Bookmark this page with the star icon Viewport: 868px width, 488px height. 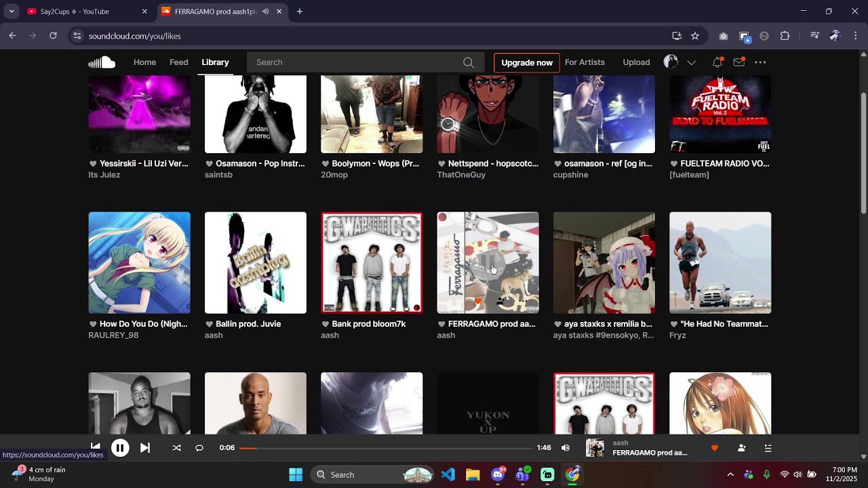(695, 36)
